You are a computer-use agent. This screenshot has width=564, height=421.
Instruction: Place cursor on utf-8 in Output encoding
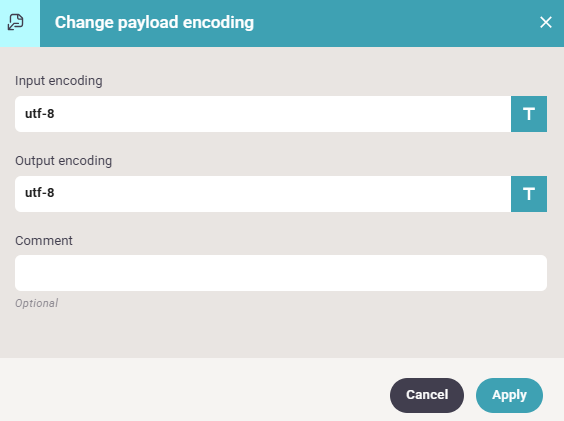tap(40, 193)
